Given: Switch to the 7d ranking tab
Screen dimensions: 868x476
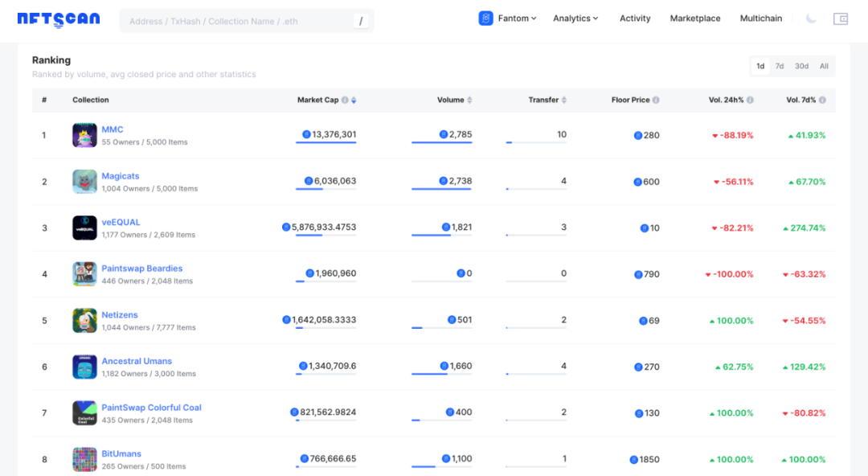Looking at the screenshot, I should click(780, 66).
